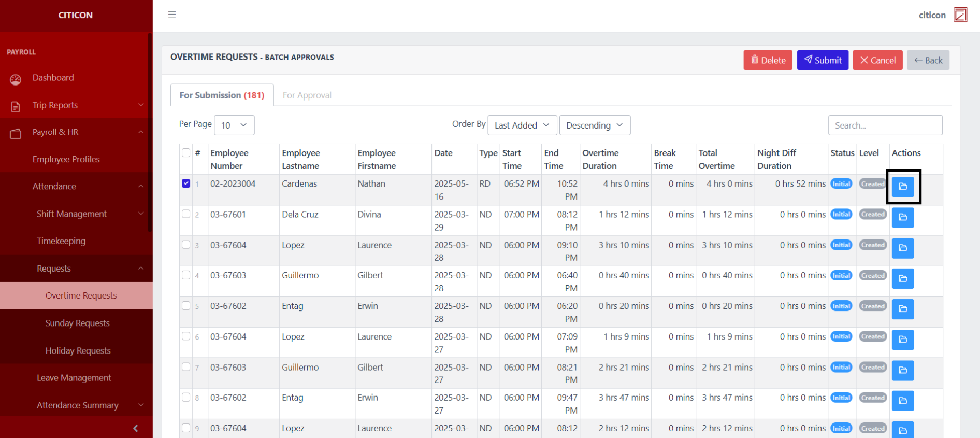Viewport: 980px width, 438px height.
Task: Check the row 3 Lopez checkbox
Action: [186, 245]
